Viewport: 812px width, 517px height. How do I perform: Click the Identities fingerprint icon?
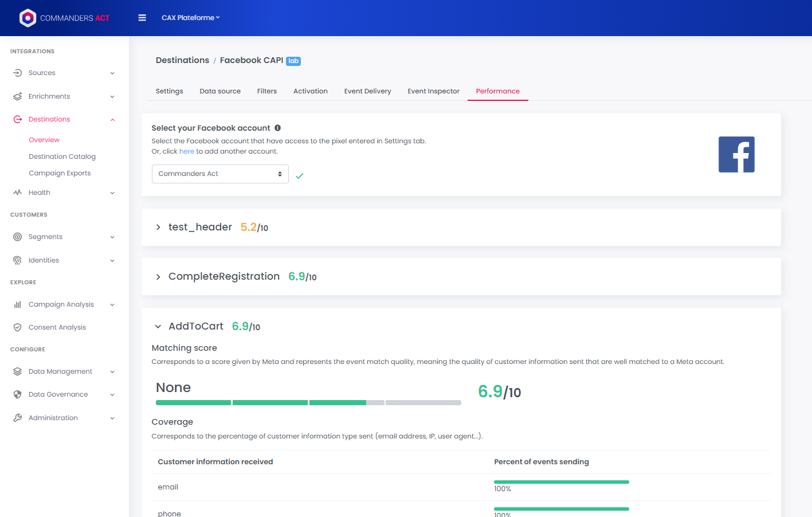pyautogui.click(x=17, y=260)
